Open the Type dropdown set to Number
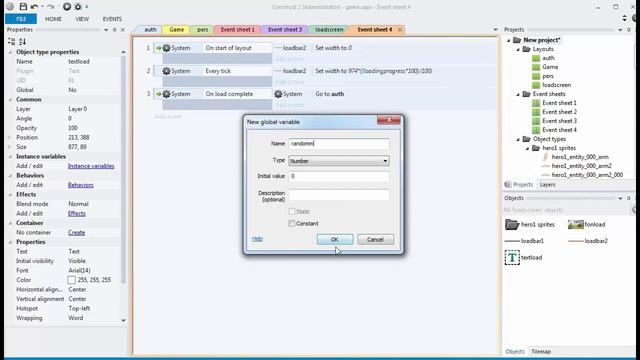 pos(339,161)
